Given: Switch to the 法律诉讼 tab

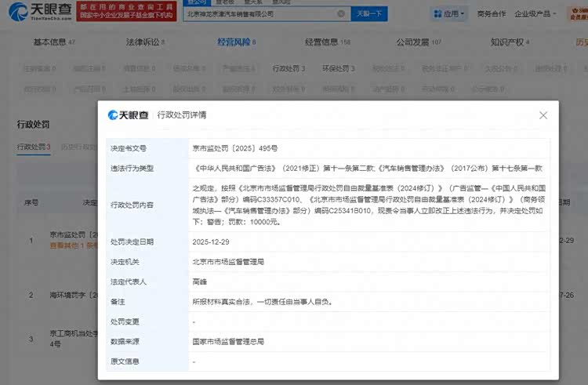Looking at the screenshot, I should [x=141, y=42].
